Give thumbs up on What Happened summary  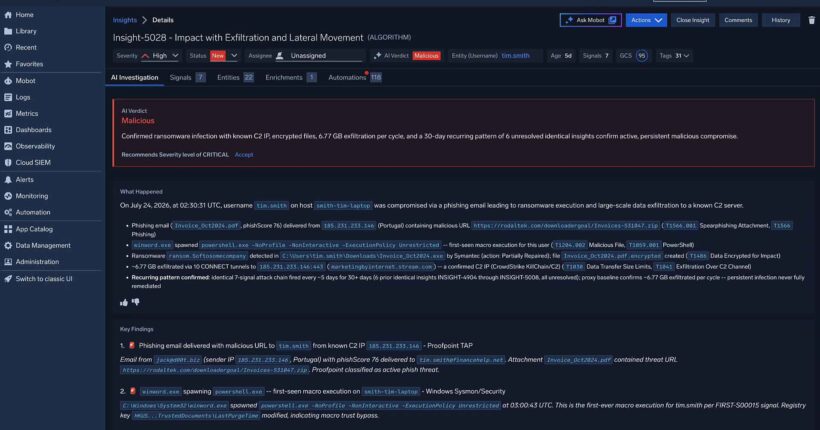(124, 302)
